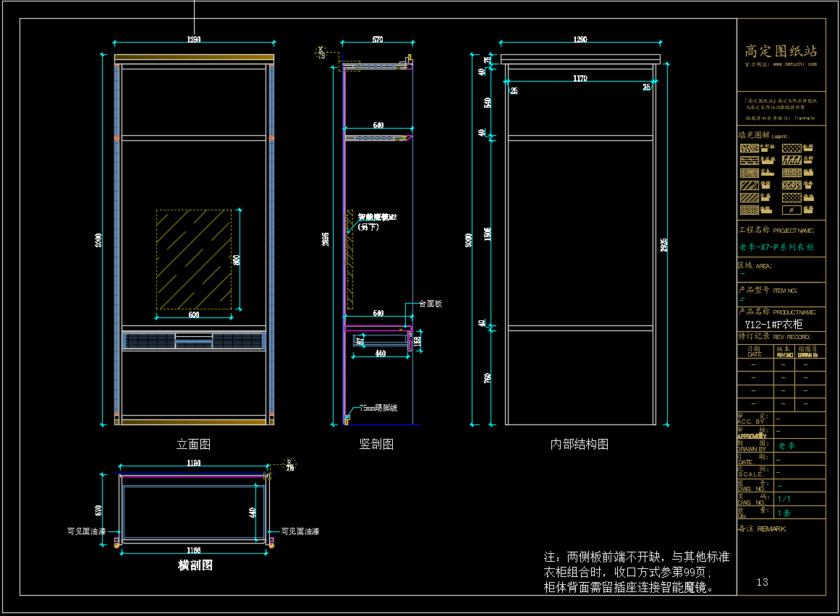The image size is (840, 616).
Task: Select the Y12-1#P衣柜 product name text
Action: pyautogui.click(x=773, y=324)
